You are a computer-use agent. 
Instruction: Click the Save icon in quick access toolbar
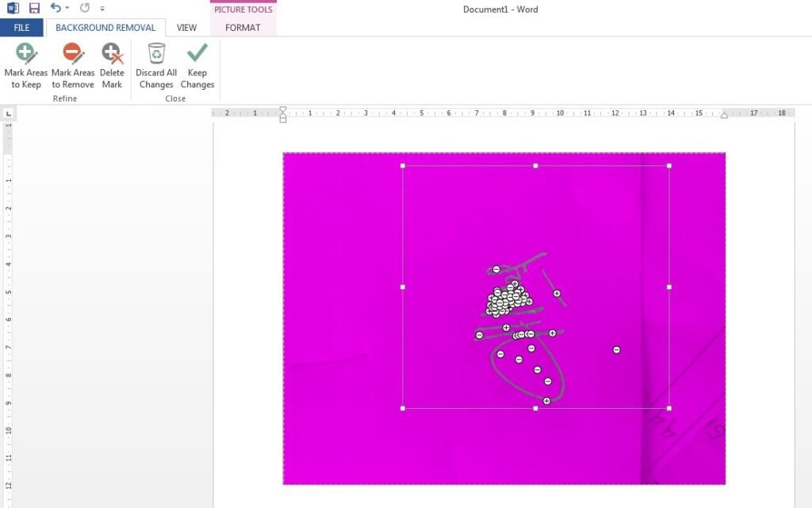point(34,8)
